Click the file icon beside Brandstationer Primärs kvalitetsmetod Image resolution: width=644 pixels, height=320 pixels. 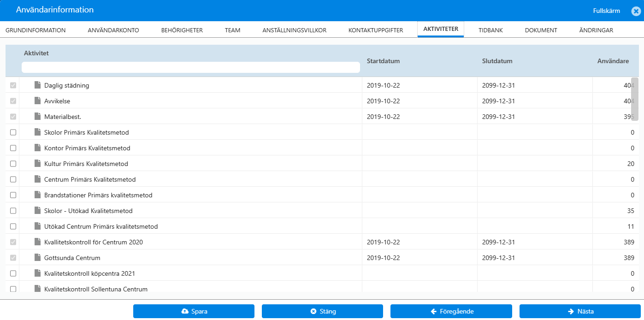[x=38, y=195]
